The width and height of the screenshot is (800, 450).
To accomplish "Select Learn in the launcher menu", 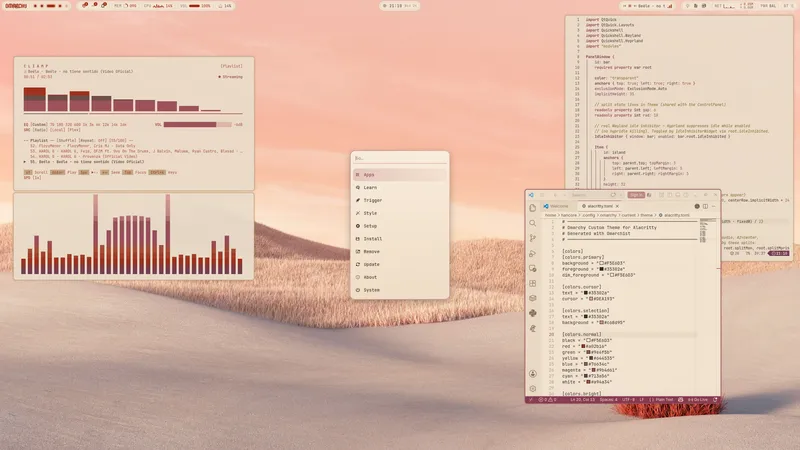I will coord(399,187).
